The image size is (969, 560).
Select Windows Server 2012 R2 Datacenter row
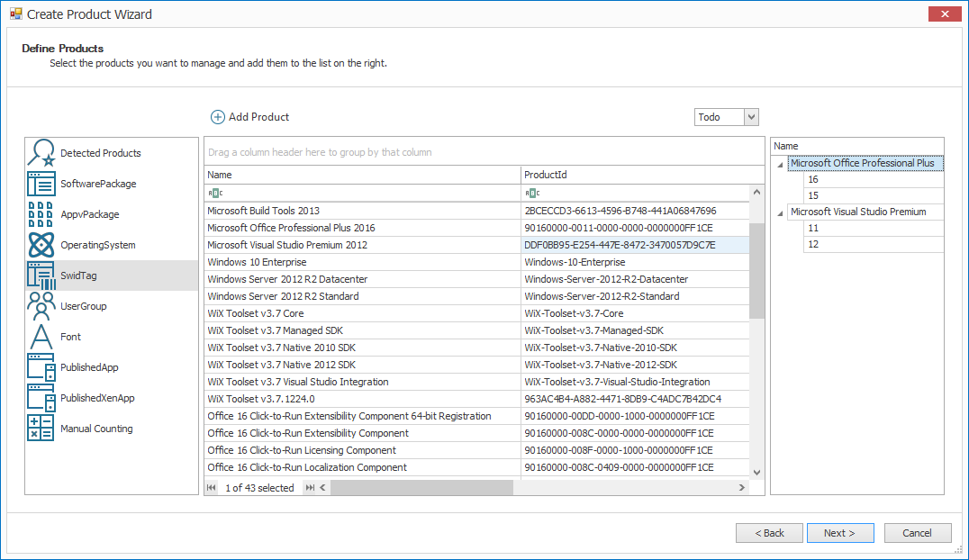(x=476, y=279)
